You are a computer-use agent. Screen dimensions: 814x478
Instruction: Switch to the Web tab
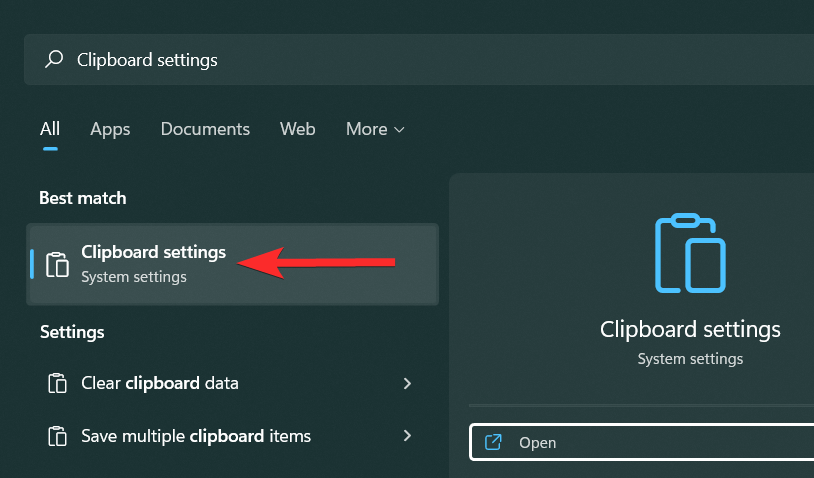(297, 129)
